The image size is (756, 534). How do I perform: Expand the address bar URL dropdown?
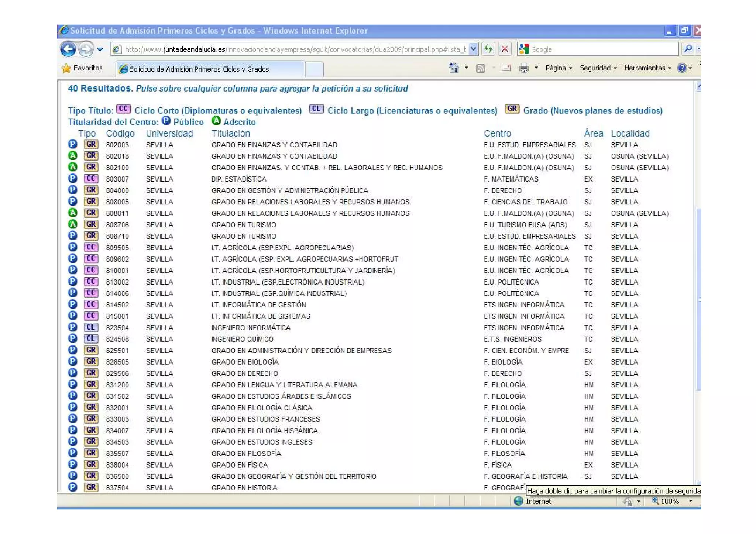click(473, 49)
